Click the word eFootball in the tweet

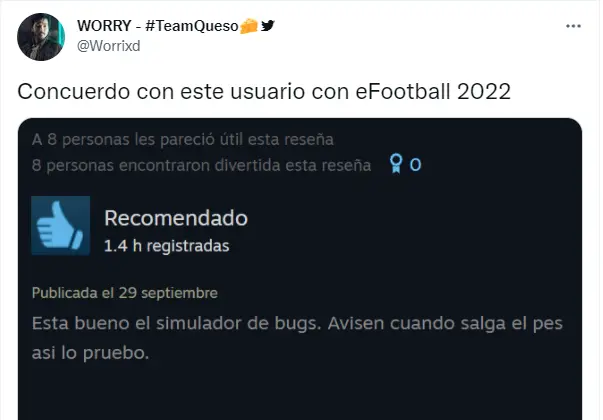403,92
